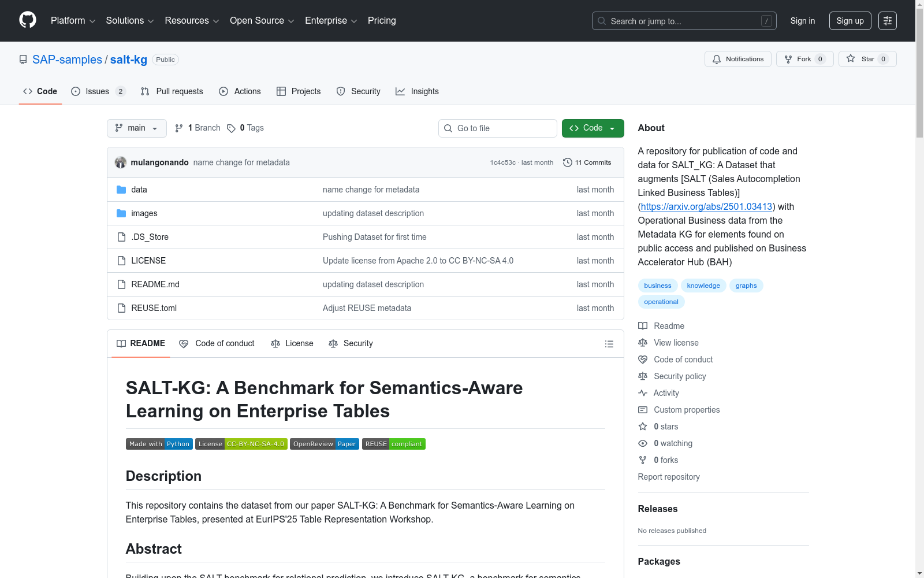Click the book icon beside Readme in About
Image resolution: width=924 pixels, height=578 pixels.
point(643,326)
